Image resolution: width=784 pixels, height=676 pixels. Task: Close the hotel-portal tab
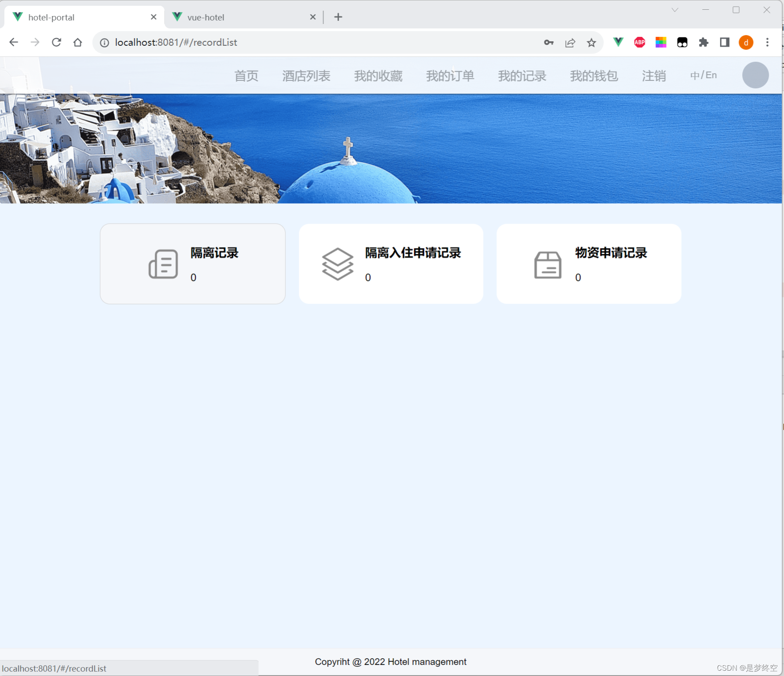[x=153, y=17]
